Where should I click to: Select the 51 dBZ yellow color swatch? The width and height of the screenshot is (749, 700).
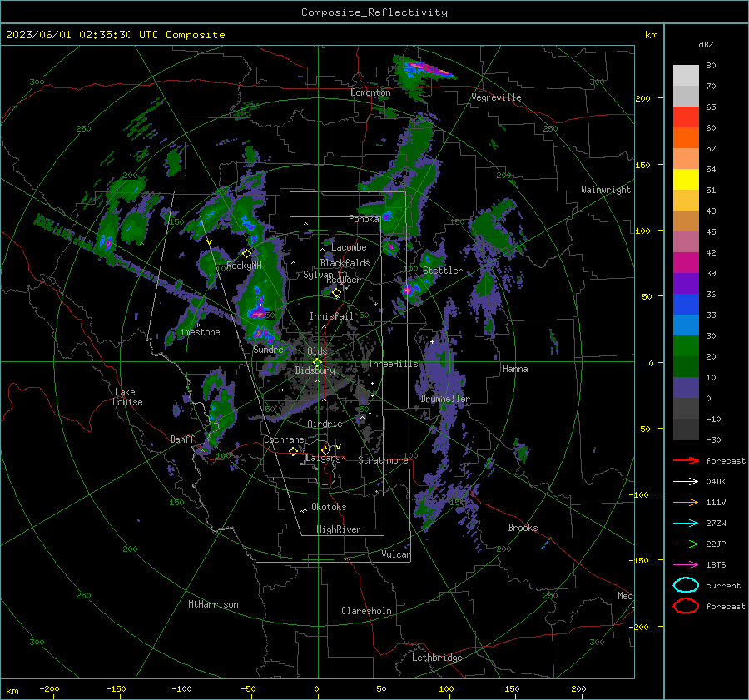point(686,179)
